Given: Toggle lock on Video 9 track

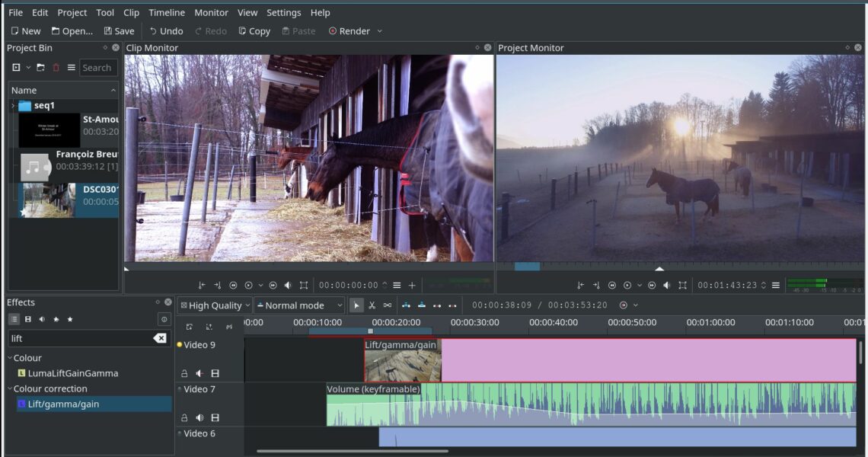Looking at the screenshot, I should coord(184,373).
